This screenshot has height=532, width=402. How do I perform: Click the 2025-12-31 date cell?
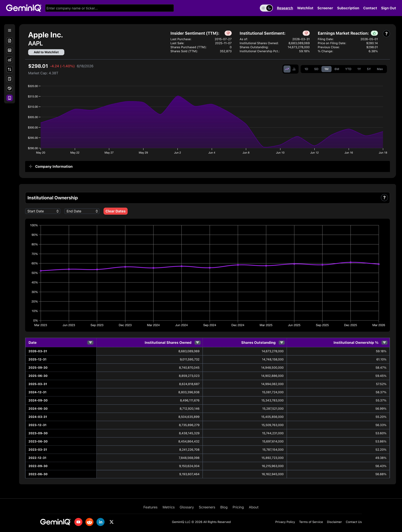(61, 359)
